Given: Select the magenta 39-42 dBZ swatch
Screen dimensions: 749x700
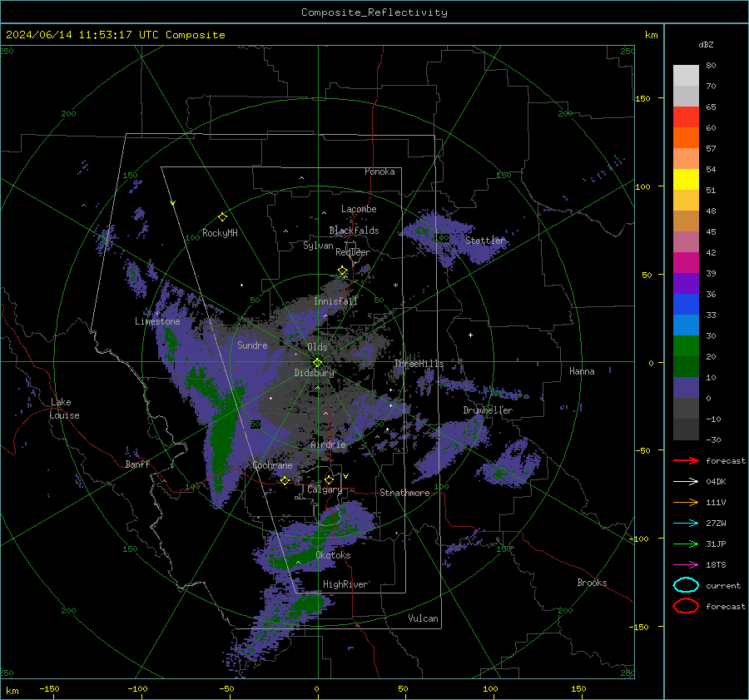Looking at the screenshot, I should pyautogui.click(x=686, y=263).
